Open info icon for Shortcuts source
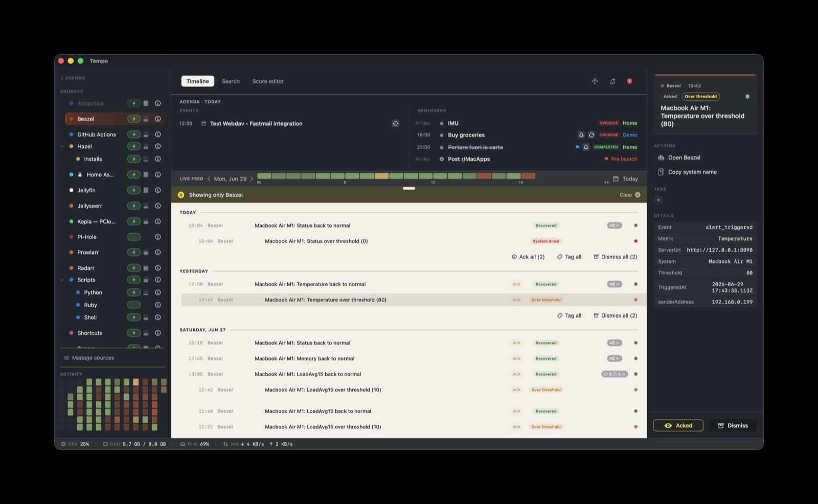Image resolution: width=818 pixels, height=504 pixels. click(158, 333)
